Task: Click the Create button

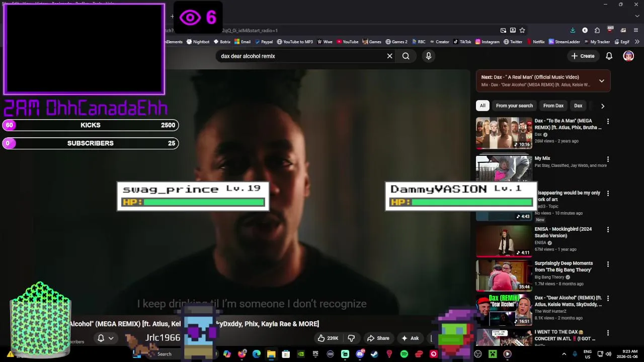Action: pos(583,56)
